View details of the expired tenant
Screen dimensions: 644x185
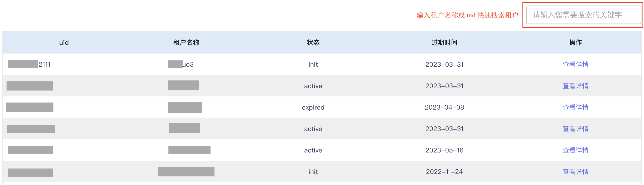click(x=575, y=107)
